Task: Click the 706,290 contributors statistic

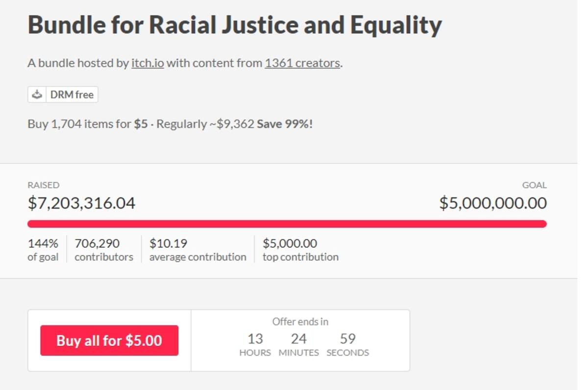Action: (x=104, y=250)
